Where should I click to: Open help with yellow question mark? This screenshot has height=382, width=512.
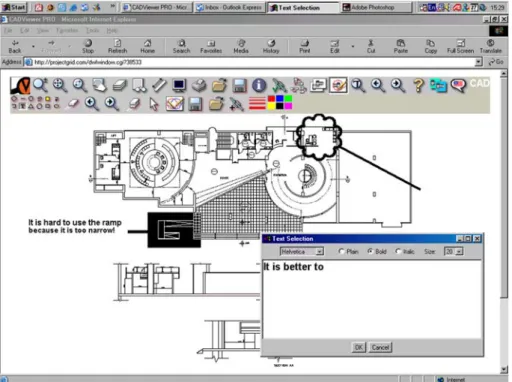tap(418, 85)
